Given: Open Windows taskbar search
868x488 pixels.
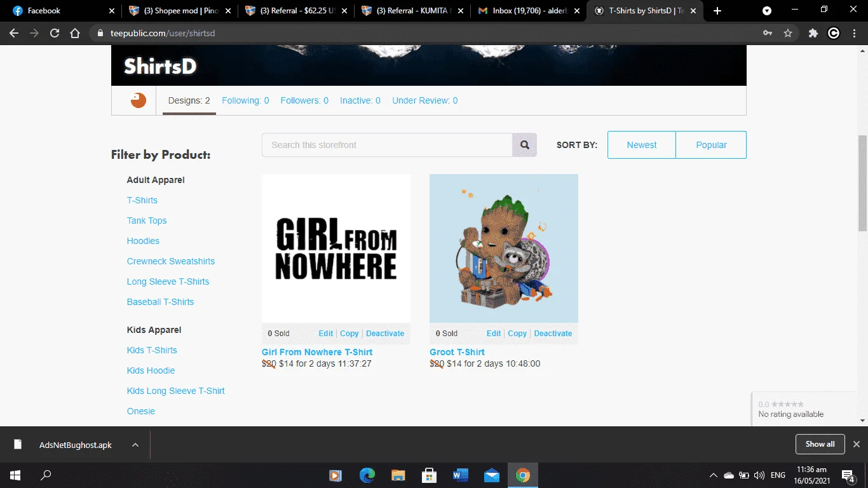Looking at the screenshot, I should click(46, 475).
